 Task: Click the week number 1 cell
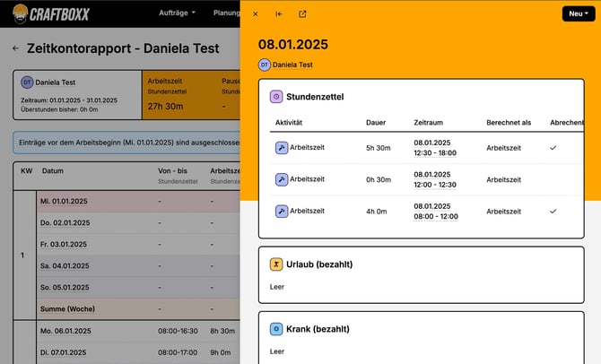tap(23, 256)
